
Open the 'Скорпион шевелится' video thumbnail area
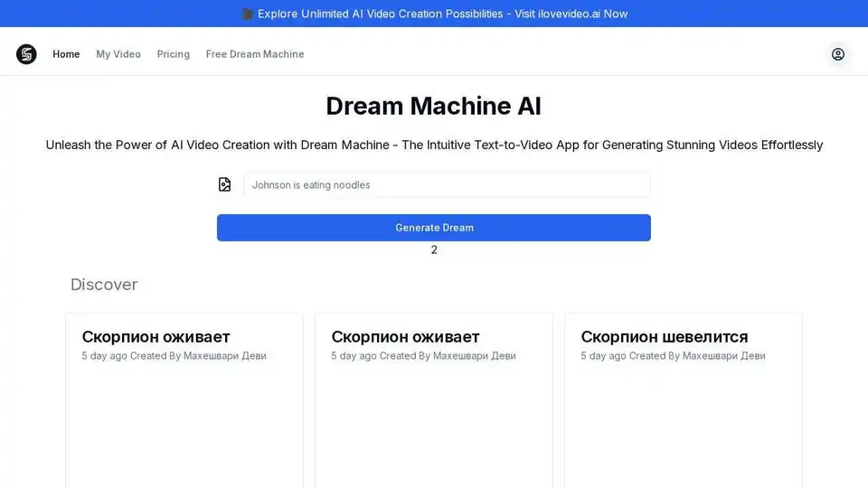coord(684,428)
